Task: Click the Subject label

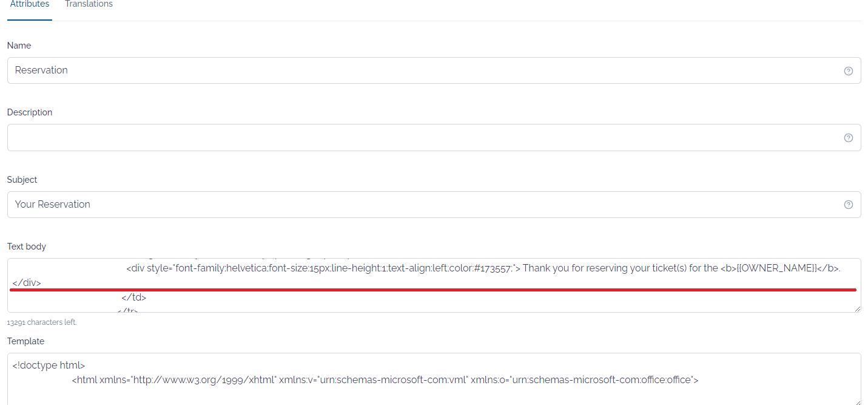Action: 22,180
